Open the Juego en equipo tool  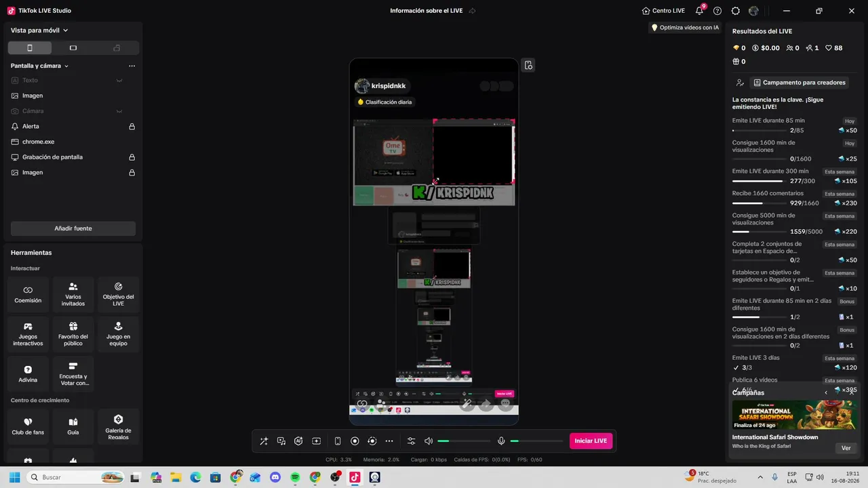click(x=119, y=335)
